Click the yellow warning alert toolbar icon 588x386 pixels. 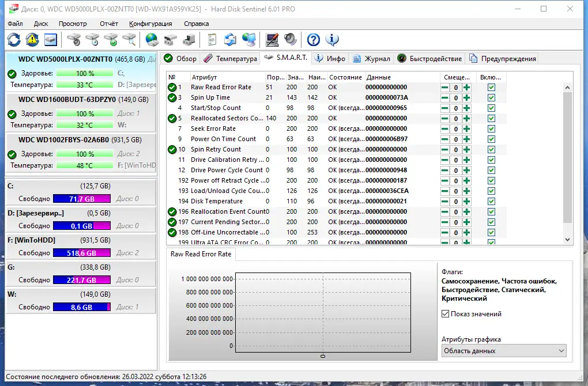tap(32, 39)
